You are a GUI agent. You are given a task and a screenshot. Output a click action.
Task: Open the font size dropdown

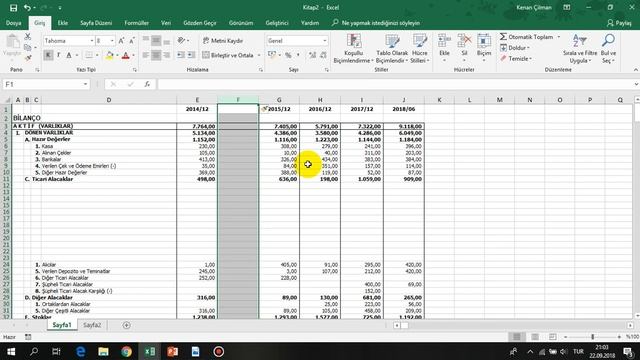click(112, 41)
